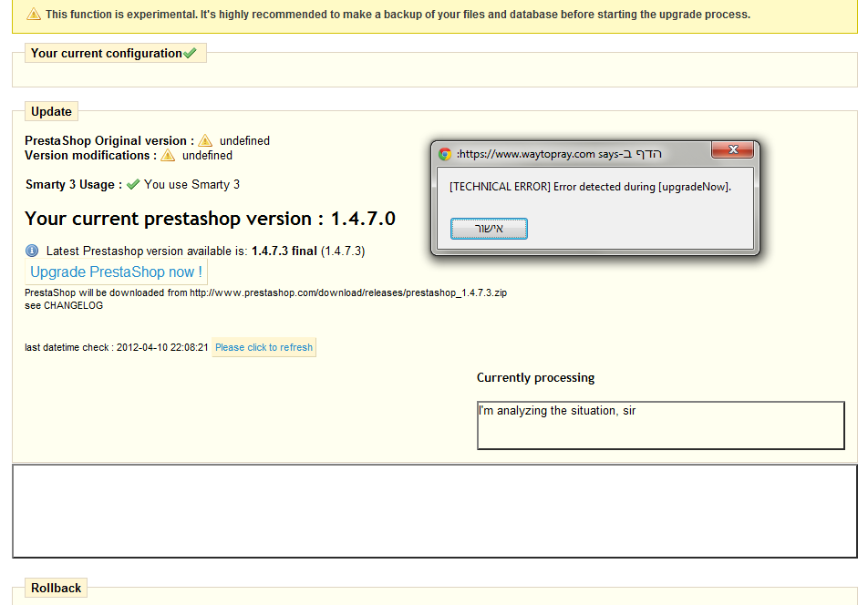This screenshot has width=868, height=605.
Task: Click Please click to refresh button
Action: click(264, 347)
